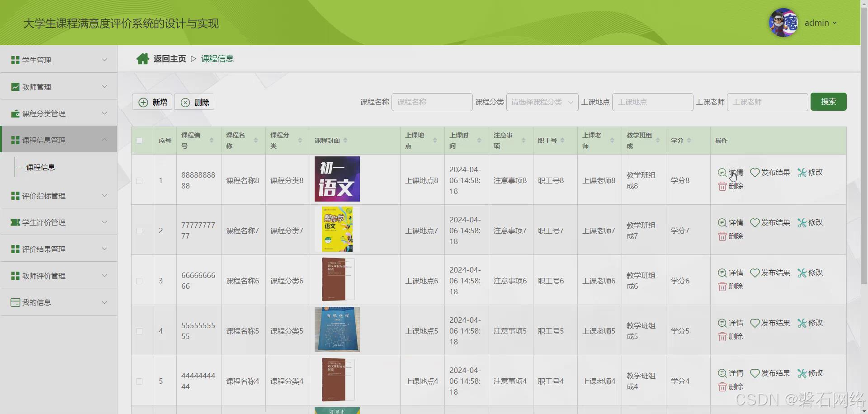Viewport: 868px width, 414px height.
Task: Toggle the select-all checkbox in table header
Action: coord(139,141)
